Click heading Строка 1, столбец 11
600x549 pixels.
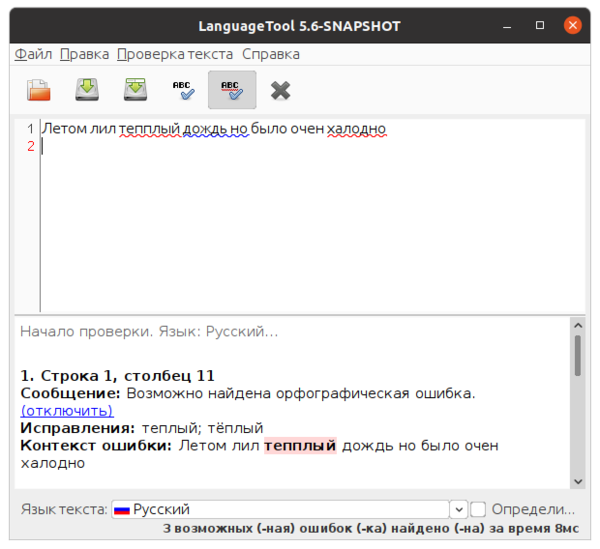coord(117,376)
